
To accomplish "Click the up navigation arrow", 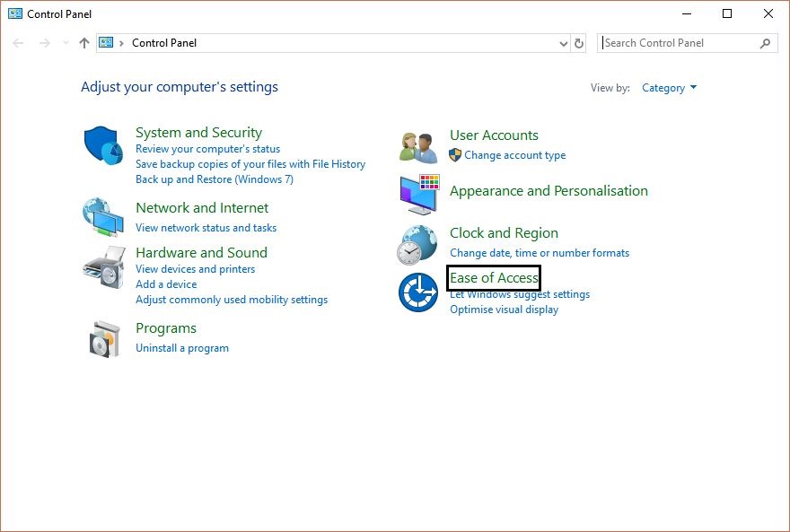I will coord(83,42).
